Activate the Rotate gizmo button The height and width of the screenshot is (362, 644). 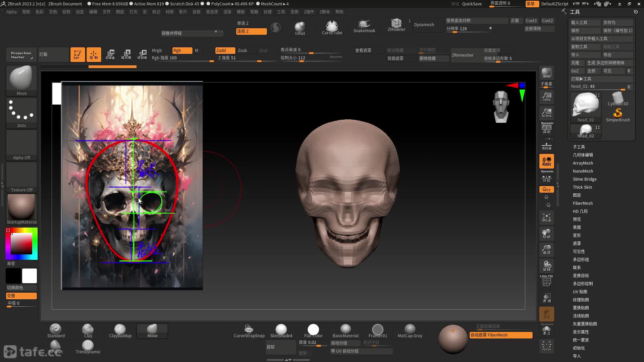[x=142, y=54]
